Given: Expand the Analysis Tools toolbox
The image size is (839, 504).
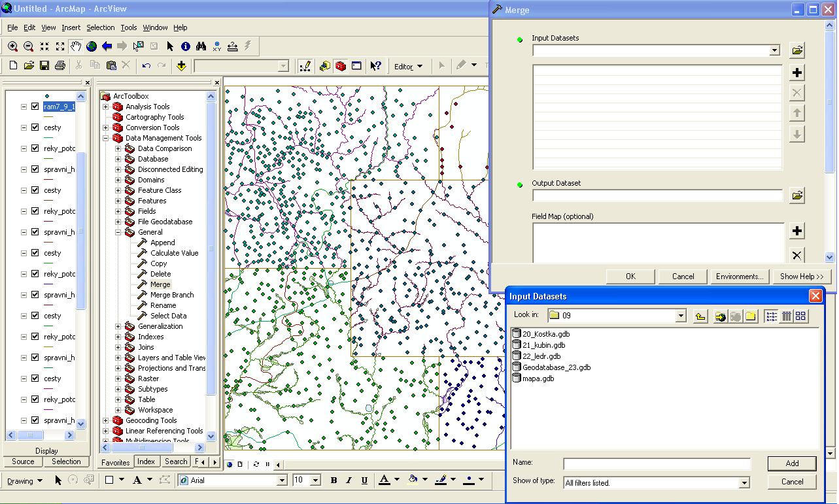Looking at the screenshot, I should point(105,107).
